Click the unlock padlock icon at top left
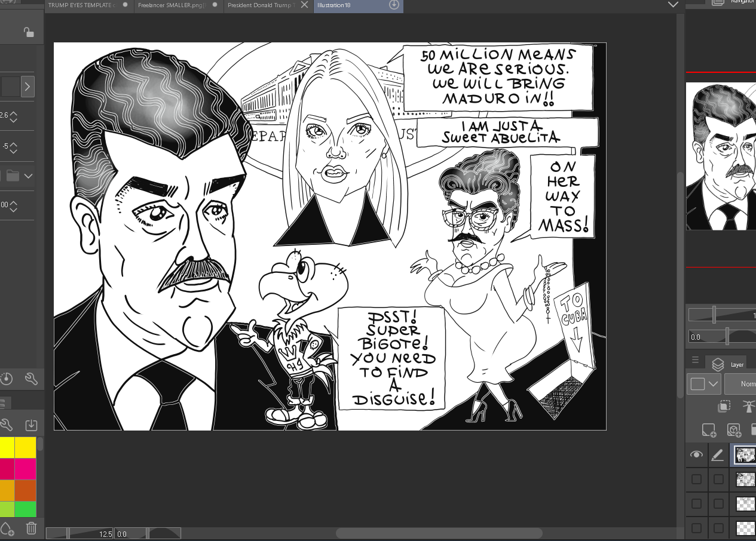The width and height of the screenshot is (756, 541). coord(28,32)
